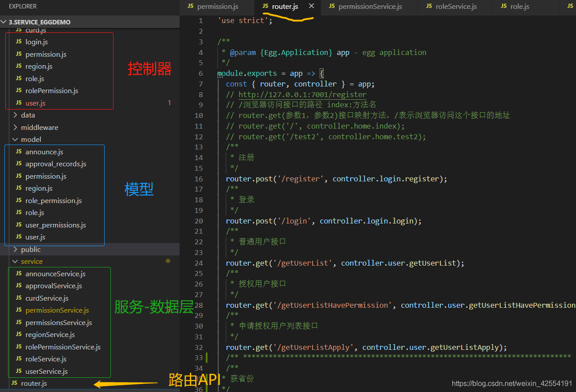The width and height of the screenshot is (576, 392).
Task: Open region.js in the model folder
Action: click(x=39, y=188)
